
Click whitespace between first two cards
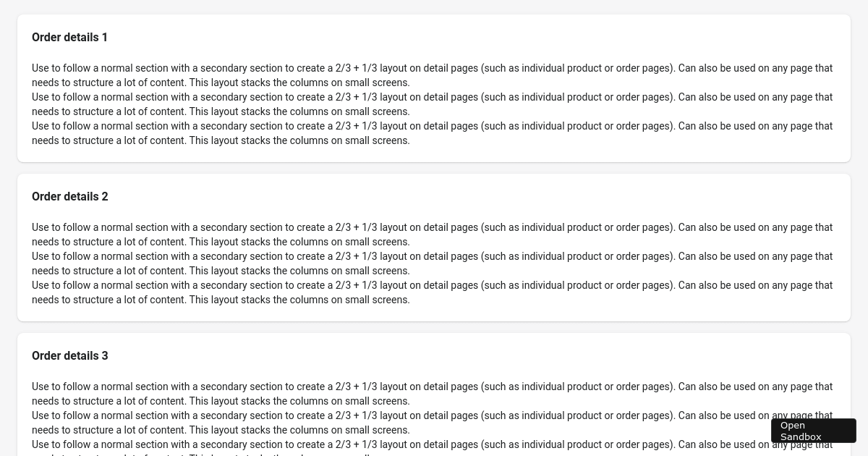[x=434, y=167]
